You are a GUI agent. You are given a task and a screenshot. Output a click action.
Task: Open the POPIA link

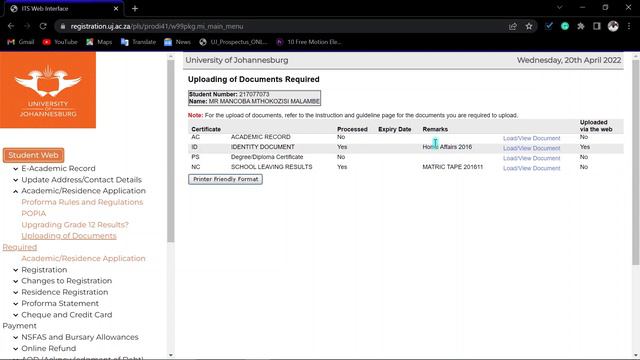tap(33, 213)
